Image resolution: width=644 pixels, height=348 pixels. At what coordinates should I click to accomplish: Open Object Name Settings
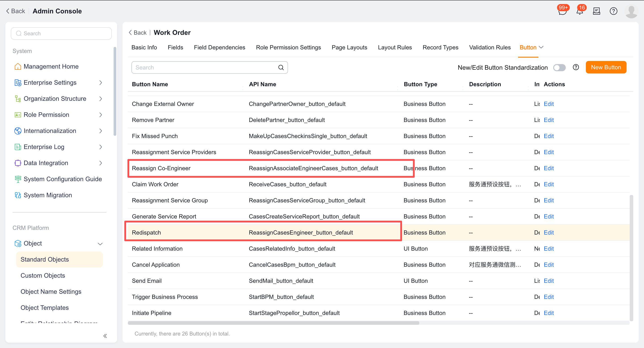pos(51,291)
